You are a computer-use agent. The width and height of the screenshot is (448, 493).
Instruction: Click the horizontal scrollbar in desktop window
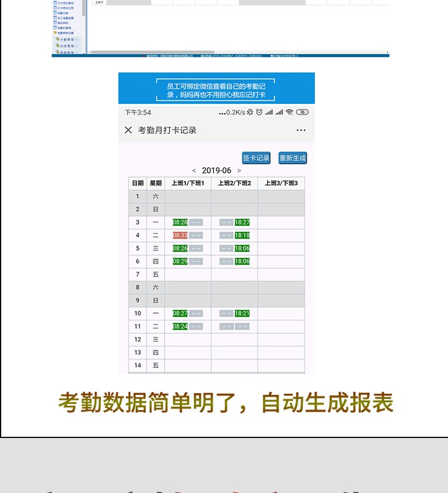coord(239,52)
